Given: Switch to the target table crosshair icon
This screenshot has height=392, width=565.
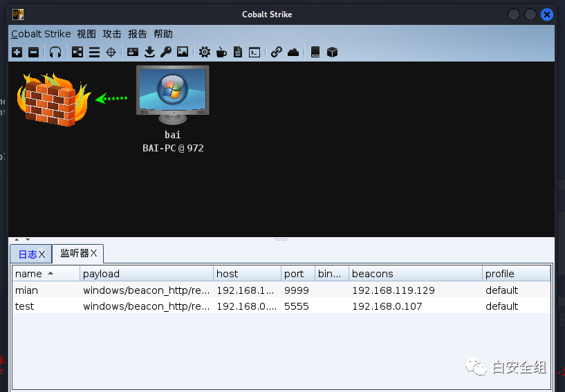Looking at the screenshot, I should pos(111,53).
